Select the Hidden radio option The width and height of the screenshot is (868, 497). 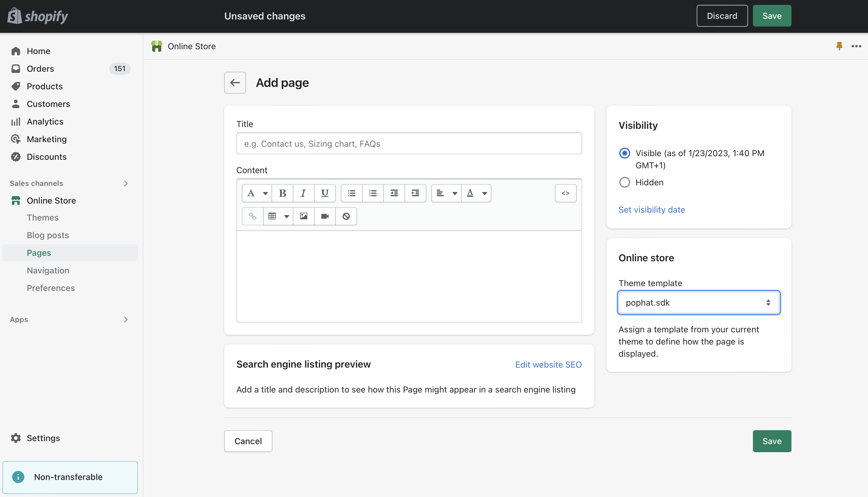[624, 182]
